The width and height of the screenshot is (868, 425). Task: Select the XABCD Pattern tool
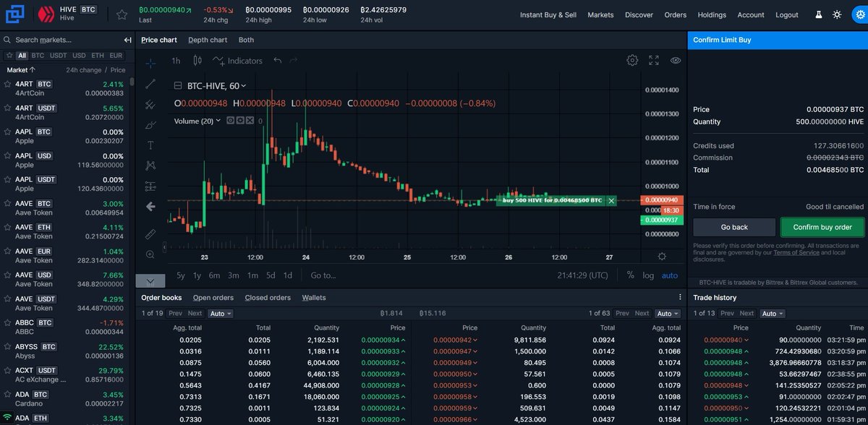coord(150,165)
